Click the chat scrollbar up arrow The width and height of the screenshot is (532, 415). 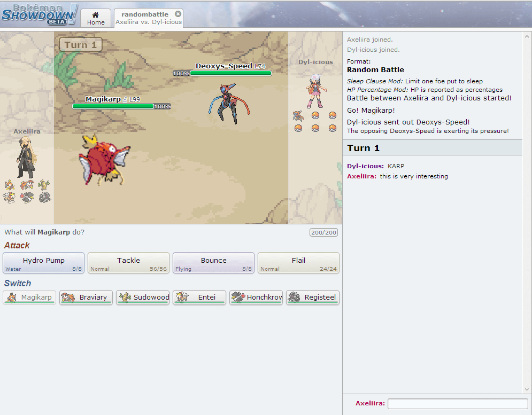tap(527, 36)
